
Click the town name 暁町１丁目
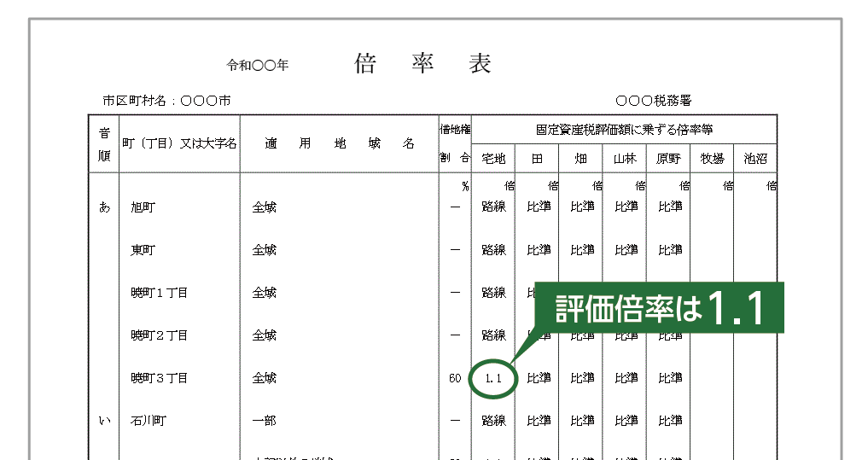pos(160,293)
